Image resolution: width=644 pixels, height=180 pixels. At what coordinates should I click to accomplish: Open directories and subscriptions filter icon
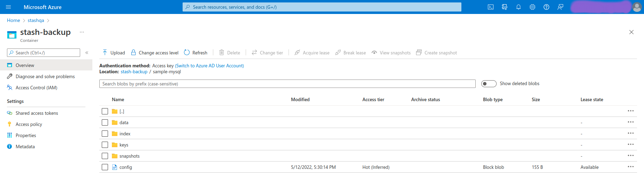point(505,7)
